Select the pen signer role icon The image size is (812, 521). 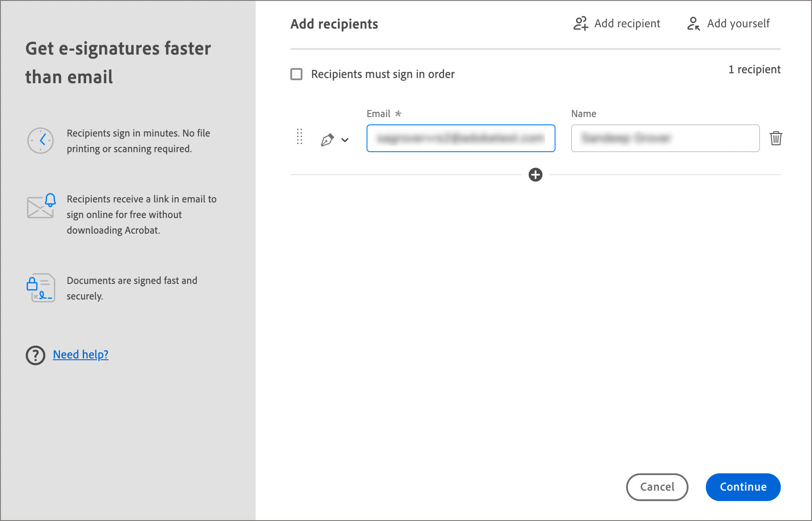(x=328, y=139)
